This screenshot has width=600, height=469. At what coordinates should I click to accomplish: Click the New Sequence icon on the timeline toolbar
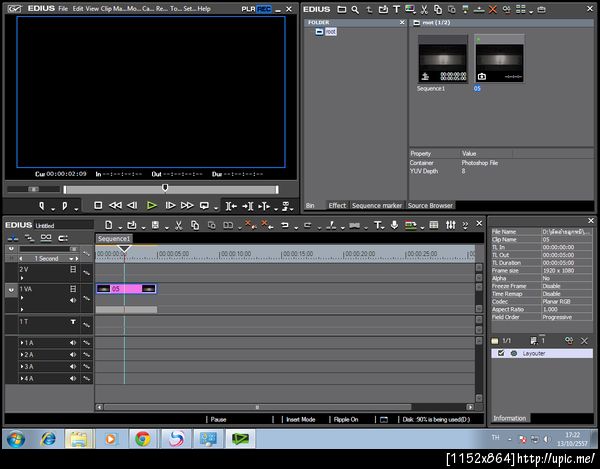(108, 225)
